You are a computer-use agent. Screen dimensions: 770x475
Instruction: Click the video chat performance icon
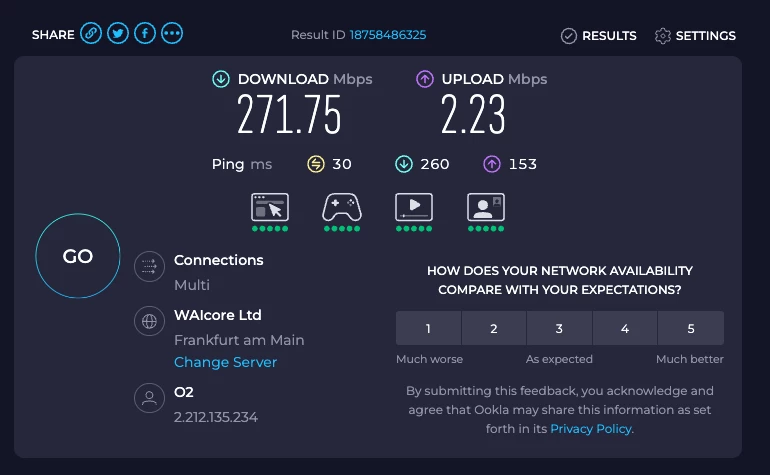(x=486, y=207)
